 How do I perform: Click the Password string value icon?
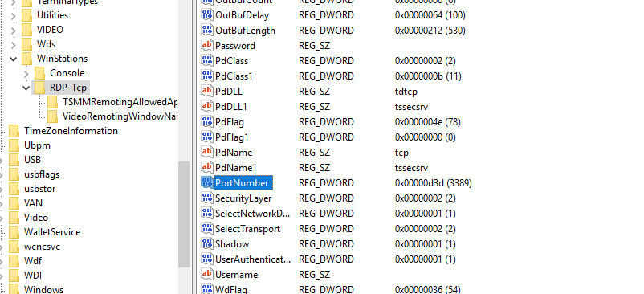(206, 45)
